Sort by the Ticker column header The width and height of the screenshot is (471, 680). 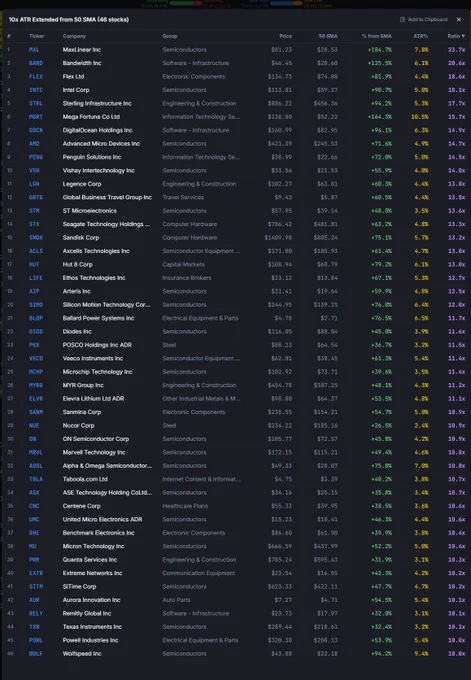(x=36, y=36)
